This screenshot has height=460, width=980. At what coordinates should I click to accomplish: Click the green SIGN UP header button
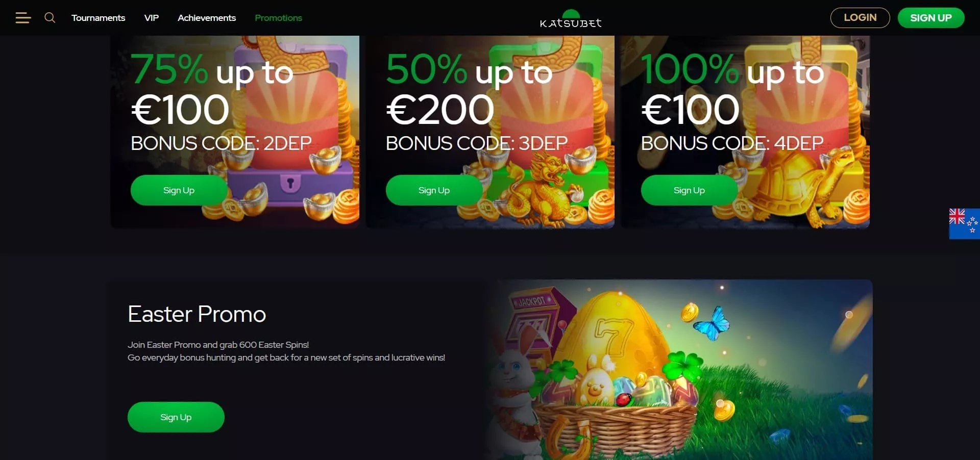[931, 18]
